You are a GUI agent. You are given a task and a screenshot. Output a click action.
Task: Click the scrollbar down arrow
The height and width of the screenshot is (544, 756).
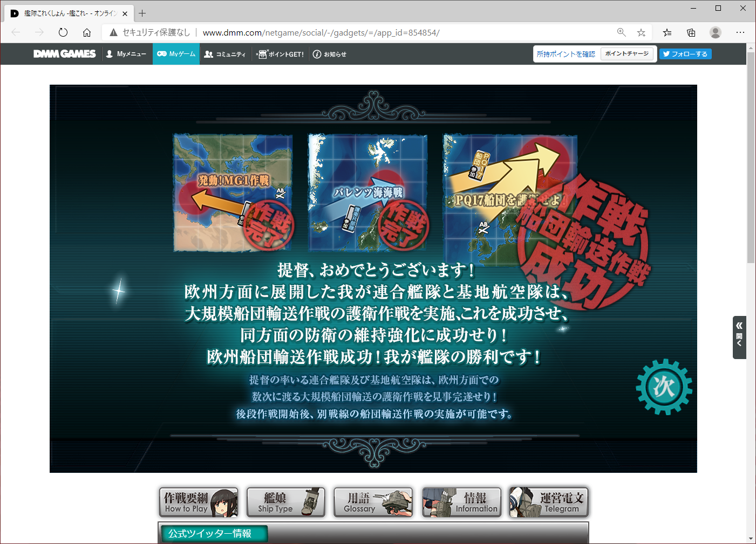click(x=751, y=539)
